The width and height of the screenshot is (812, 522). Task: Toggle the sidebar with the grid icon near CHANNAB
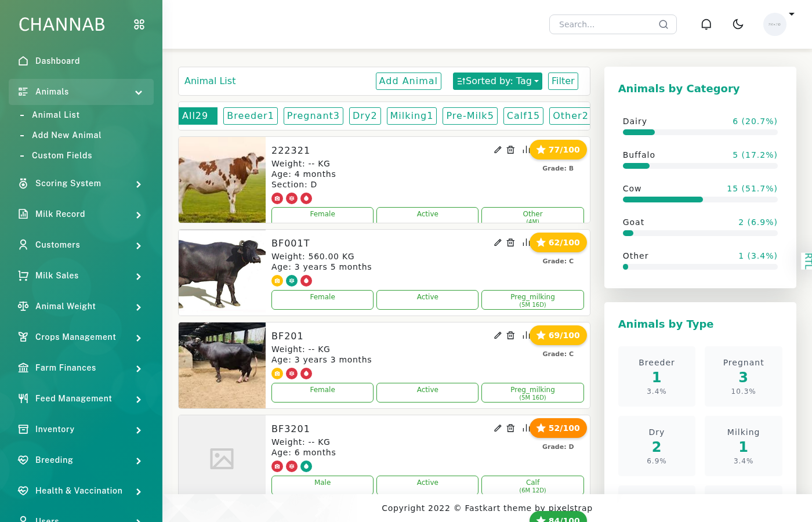coord(139,24)
